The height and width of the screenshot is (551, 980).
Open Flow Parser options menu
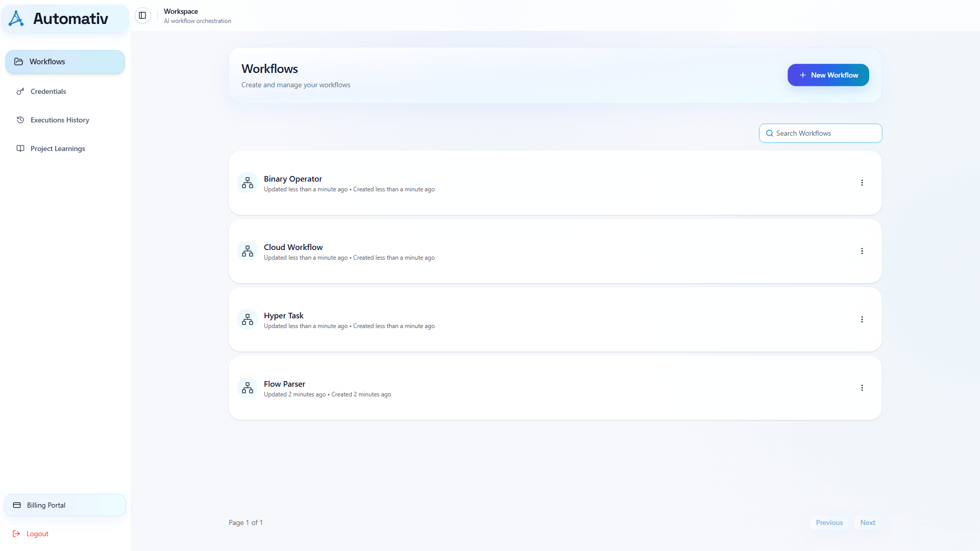tap(862, 388)
